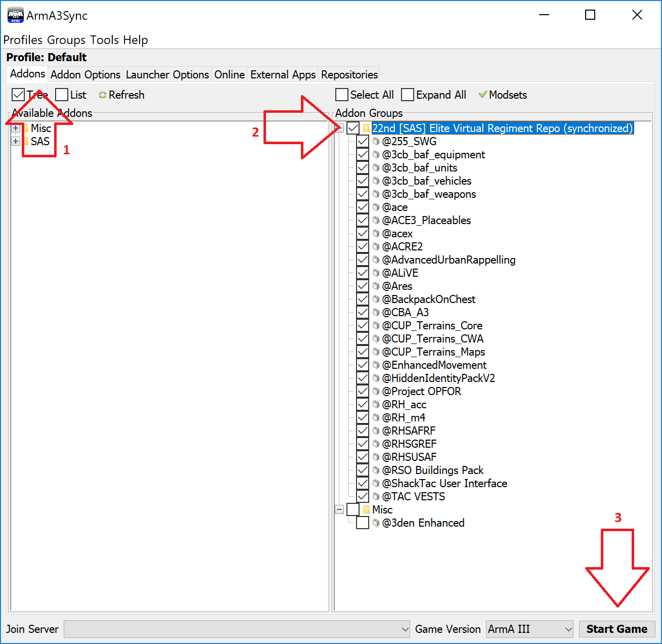Image resolution: width=662 pixels, height=644 pixels.
Task: Collapse the Misc addon group
Action: tap(339, 509)
